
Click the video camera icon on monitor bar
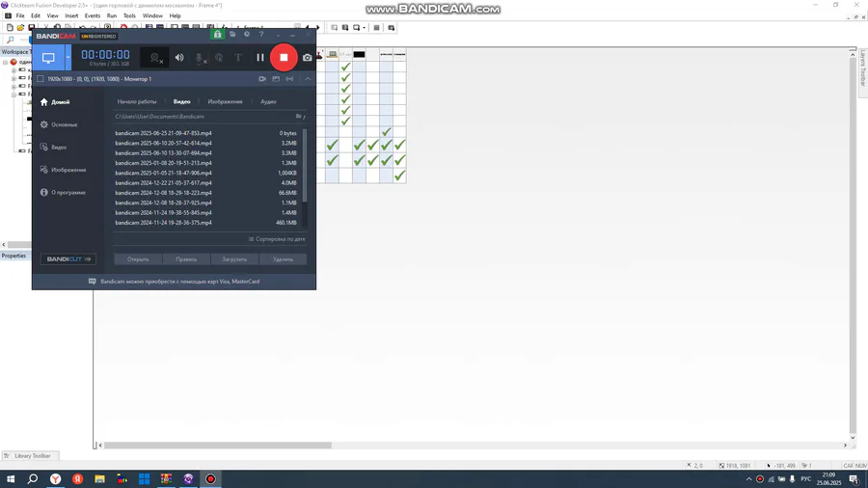262,79
